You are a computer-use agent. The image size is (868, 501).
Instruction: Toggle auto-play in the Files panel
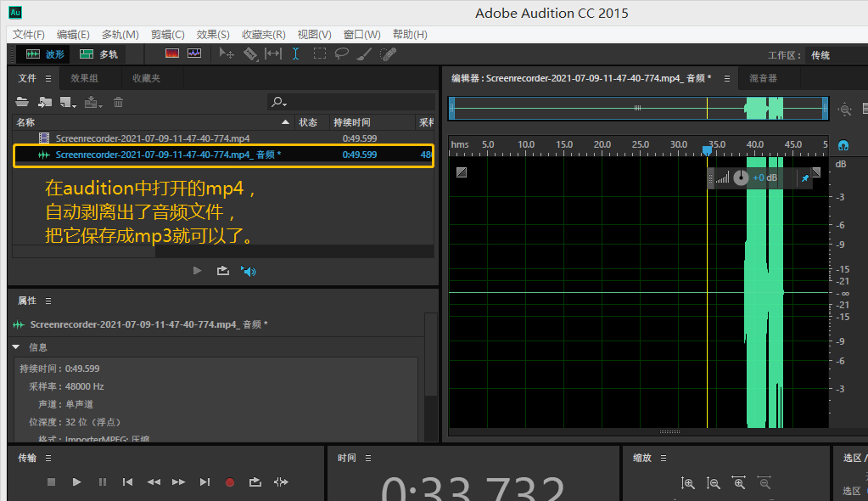pyautogui.click(x=249, y=271)
